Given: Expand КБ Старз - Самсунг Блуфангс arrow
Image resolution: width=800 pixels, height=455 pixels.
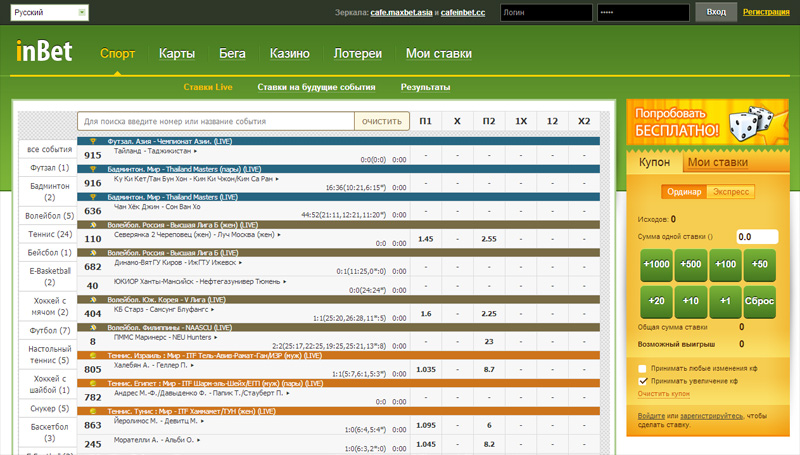Looking at the screenshot, I should [x=212, y=310].
